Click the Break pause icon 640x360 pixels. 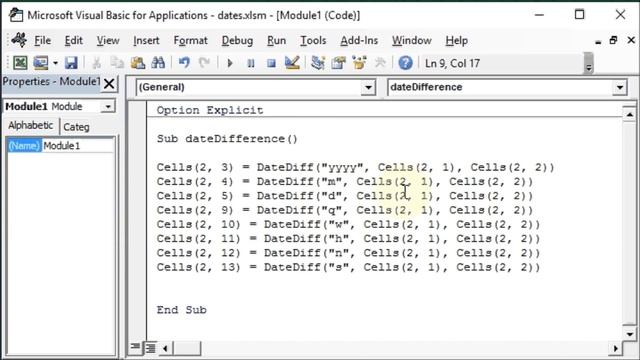point(251,63)
